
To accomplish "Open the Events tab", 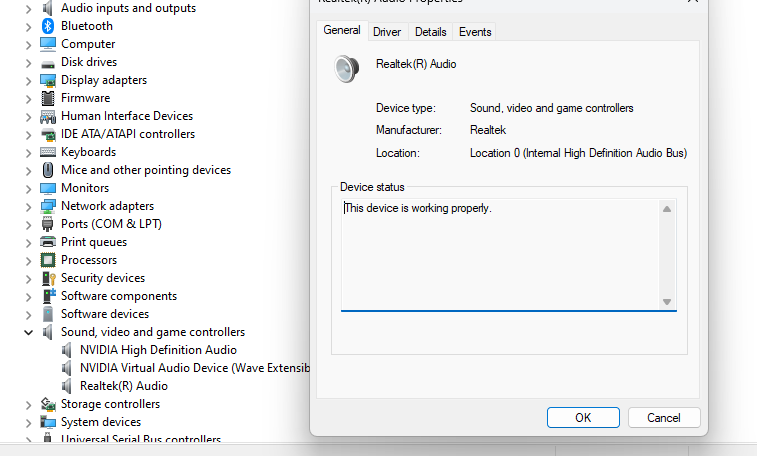I will coord(475,32).
